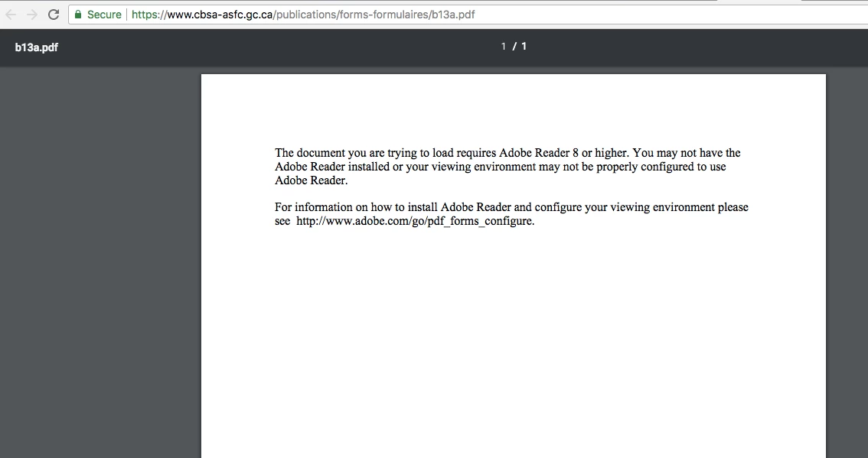The height and width of the screenshot is (458, 868).
Task: Click the Secure label in address bar
Action: coord(104,15)
